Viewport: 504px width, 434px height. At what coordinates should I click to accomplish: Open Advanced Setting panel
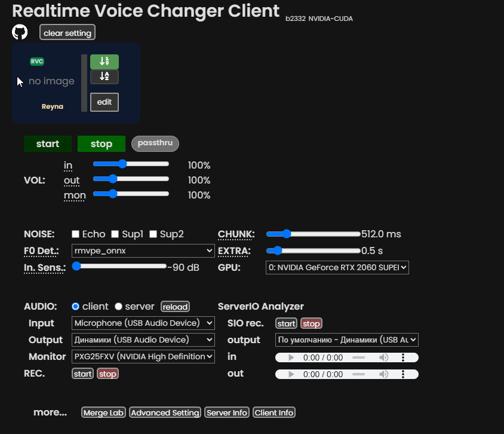point(165,412)
